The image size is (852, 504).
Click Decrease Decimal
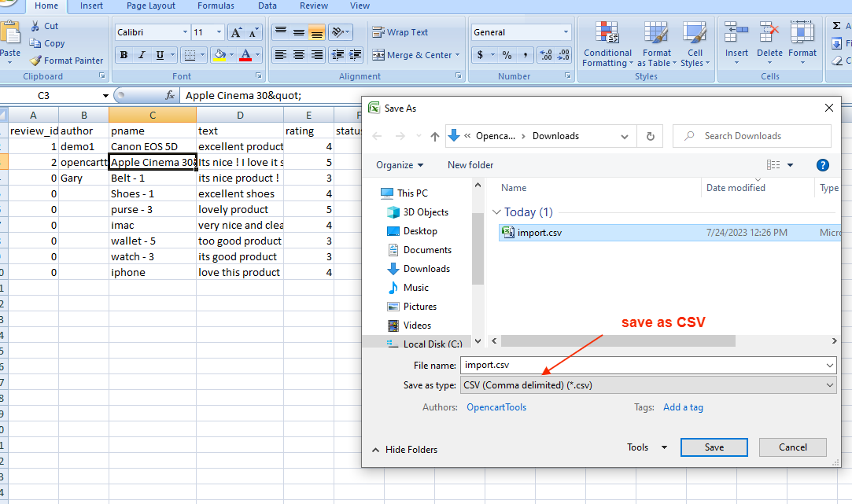[x=564, y=55]
